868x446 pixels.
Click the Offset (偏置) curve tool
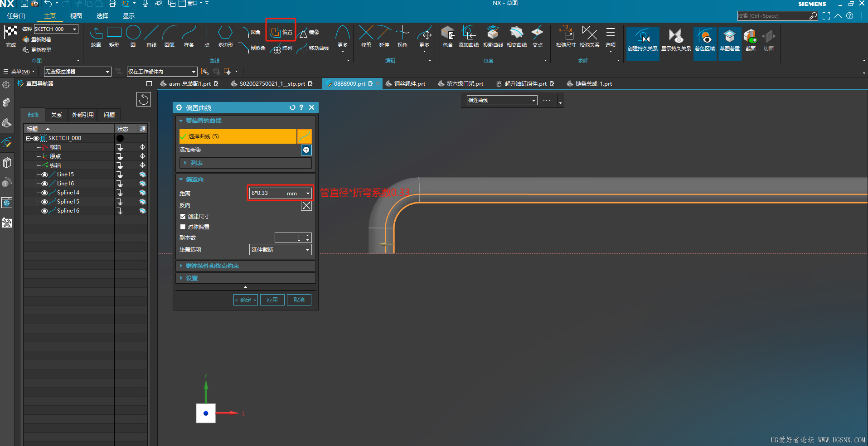pyautogui.click(x=281, y=32)
